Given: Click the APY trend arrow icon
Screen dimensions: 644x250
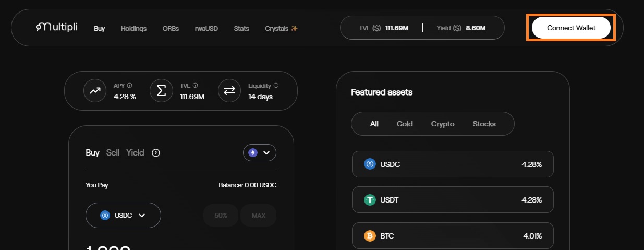Looking at the screenshot, I should [x=94, y=91].
